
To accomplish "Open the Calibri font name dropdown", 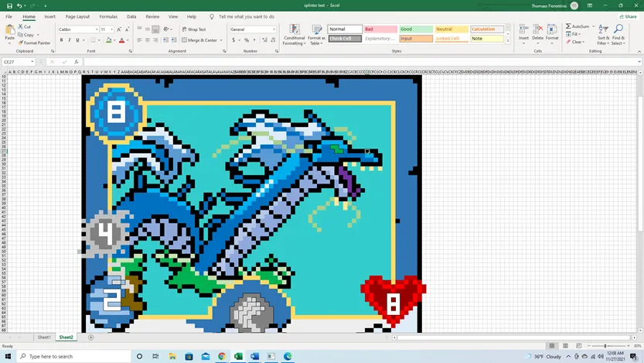I will point(97,29).
